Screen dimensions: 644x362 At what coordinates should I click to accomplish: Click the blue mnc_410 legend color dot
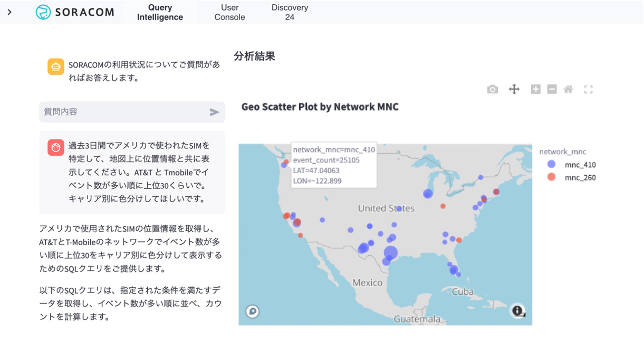tap(551, 164)
